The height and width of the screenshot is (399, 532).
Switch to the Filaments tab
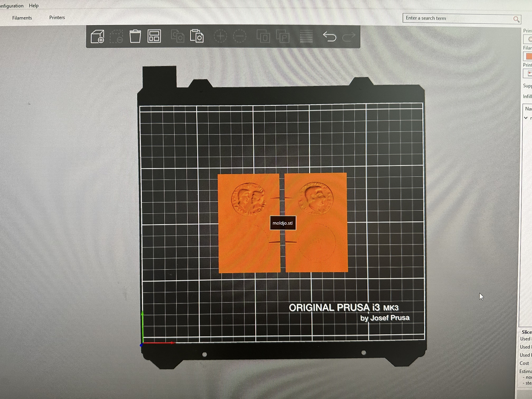pyautogui.click(x=22, y=18)
